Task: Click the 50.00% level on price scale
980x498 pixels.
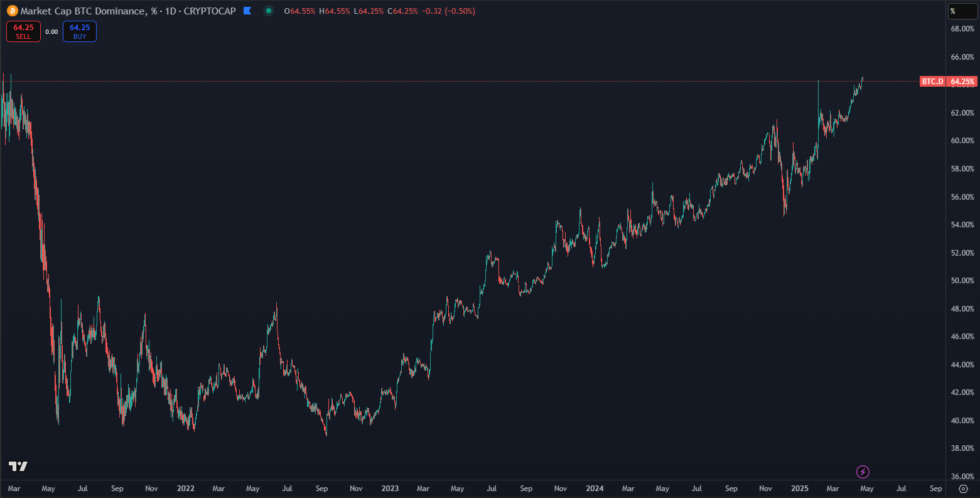Action: click(962, 281)
